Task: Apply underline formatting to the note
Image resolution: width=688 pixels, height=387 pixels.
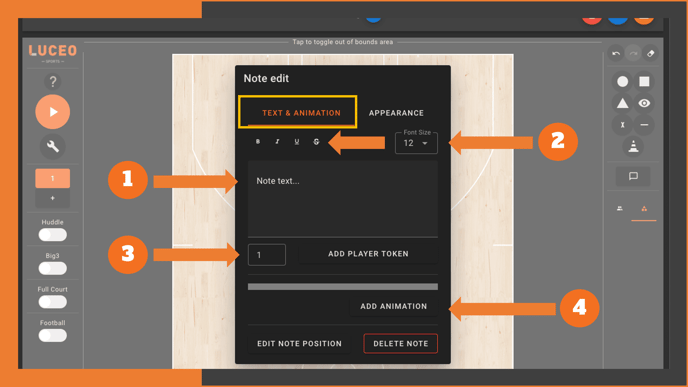Action: point(297,141)
